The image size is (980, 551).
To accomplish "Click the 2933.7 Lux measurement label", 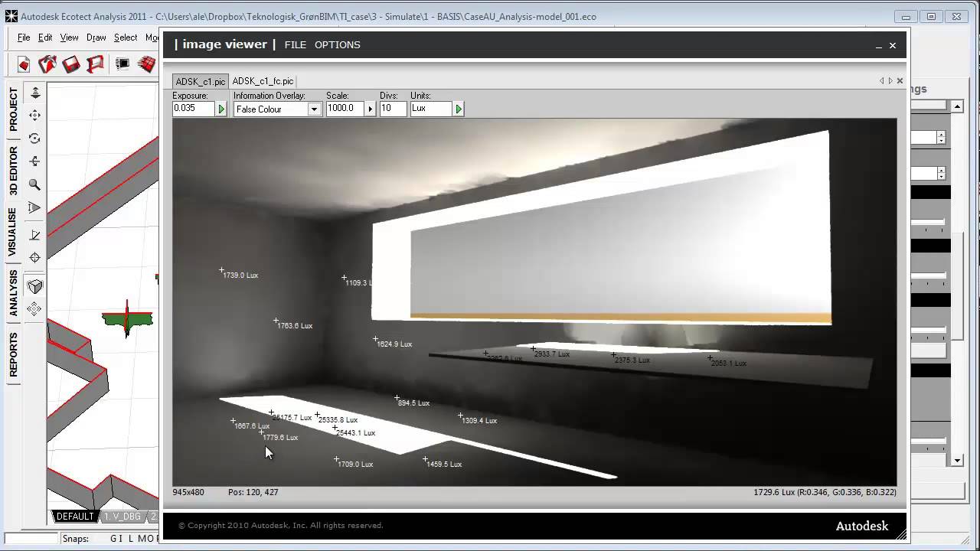I will pos(552,354).
